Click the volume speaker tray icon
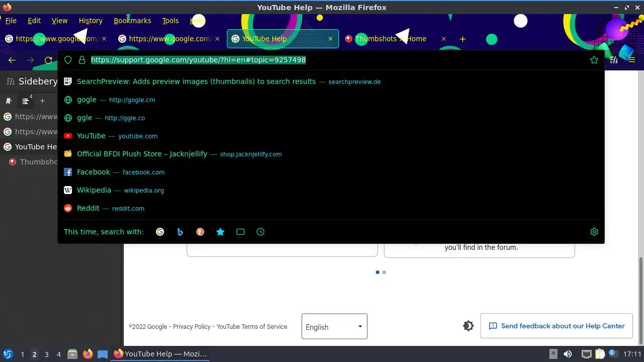Image resolution: width=644 pixels, height=362 pixels. (x=568, y=354)
